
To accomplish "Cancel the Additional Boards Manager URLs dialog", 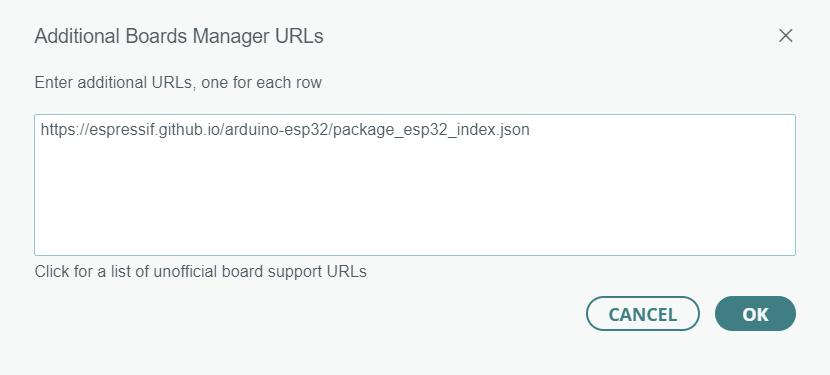I will 643,314.
